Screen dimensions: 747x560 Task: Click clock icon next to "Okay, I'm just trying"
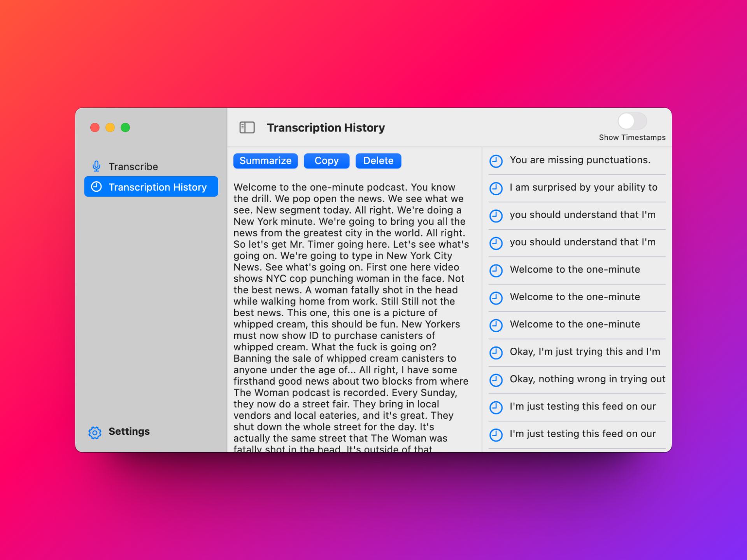pos(496,352)
